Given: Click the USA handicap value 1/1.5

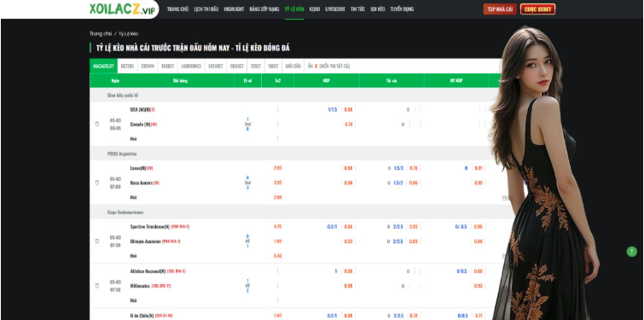Looking at the screenshot, I should (333, 109).
